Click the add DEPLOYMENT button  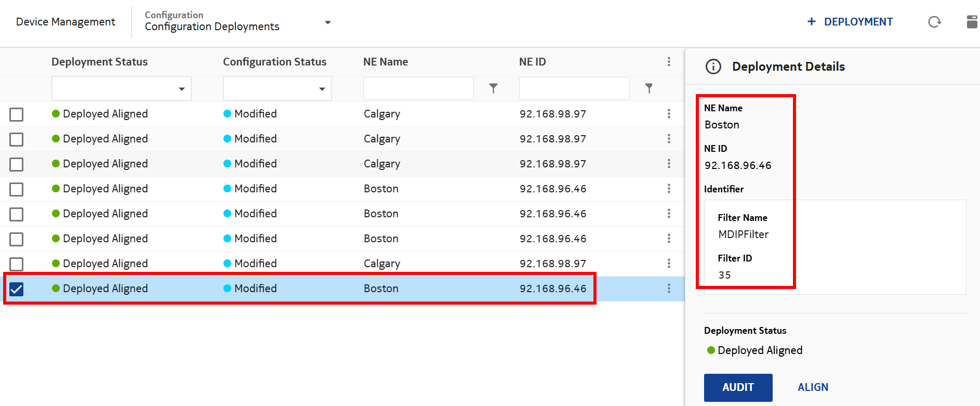pyautogui.click(x=850, y=22)
